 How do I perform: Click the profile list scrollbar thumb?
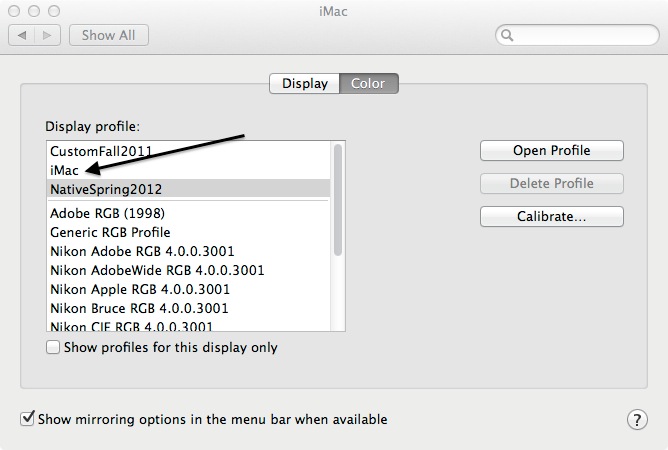[338, 200]
